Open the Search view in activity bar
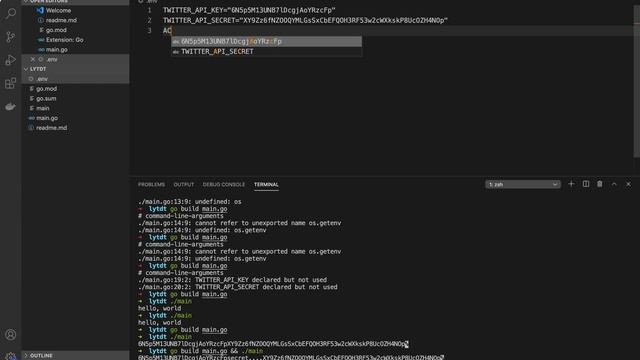 [11, 13]
